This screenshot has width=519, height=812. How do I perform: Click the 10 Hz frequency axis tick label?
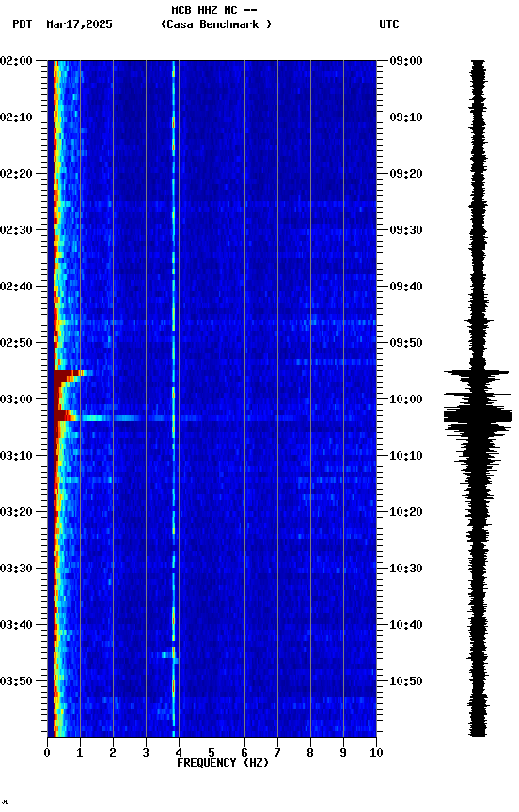click(376, 753)
